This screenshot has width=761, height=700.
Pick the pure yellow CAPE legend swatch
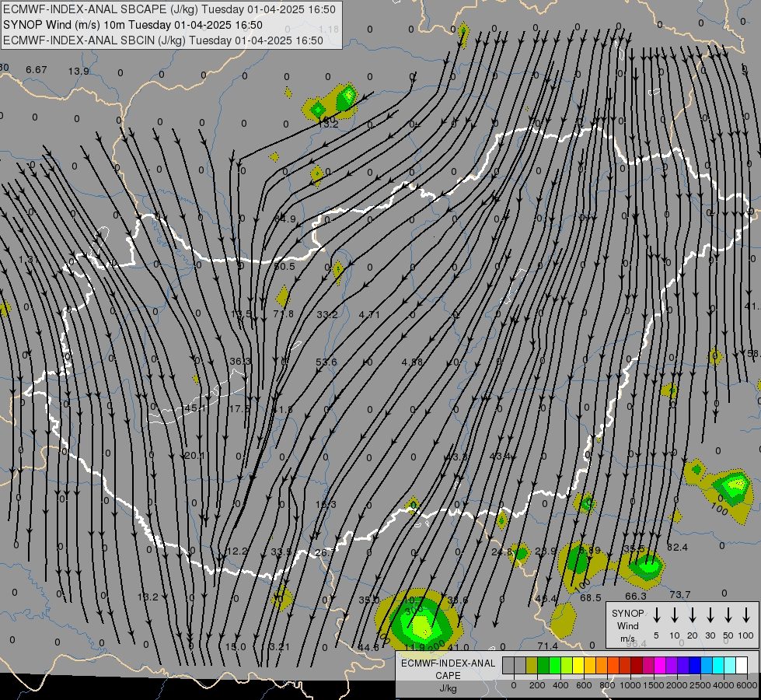pos(578,666)
